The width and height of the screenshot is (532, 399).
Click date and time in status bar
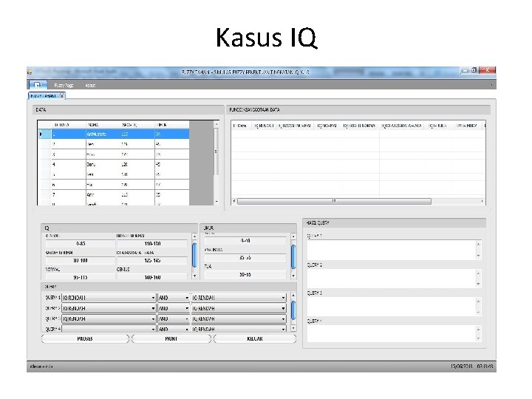(471, 366)
